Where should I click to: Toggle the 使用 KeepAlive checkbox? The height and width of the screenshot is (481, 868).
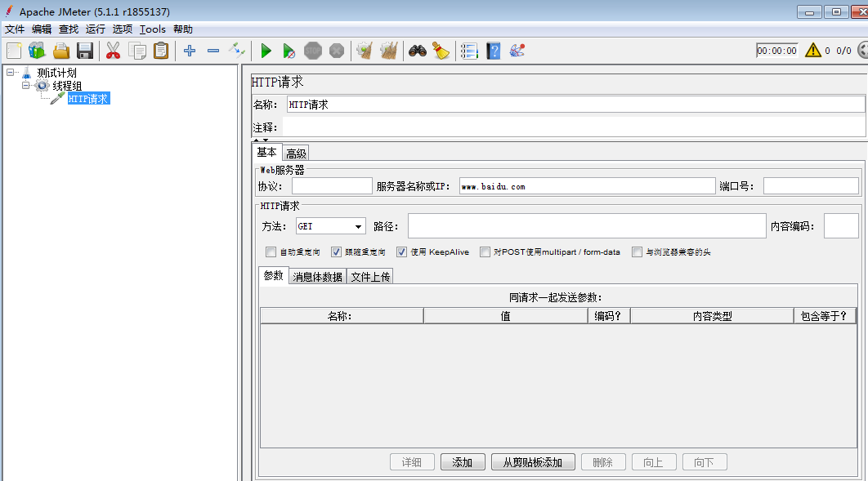tap(402, 252)
